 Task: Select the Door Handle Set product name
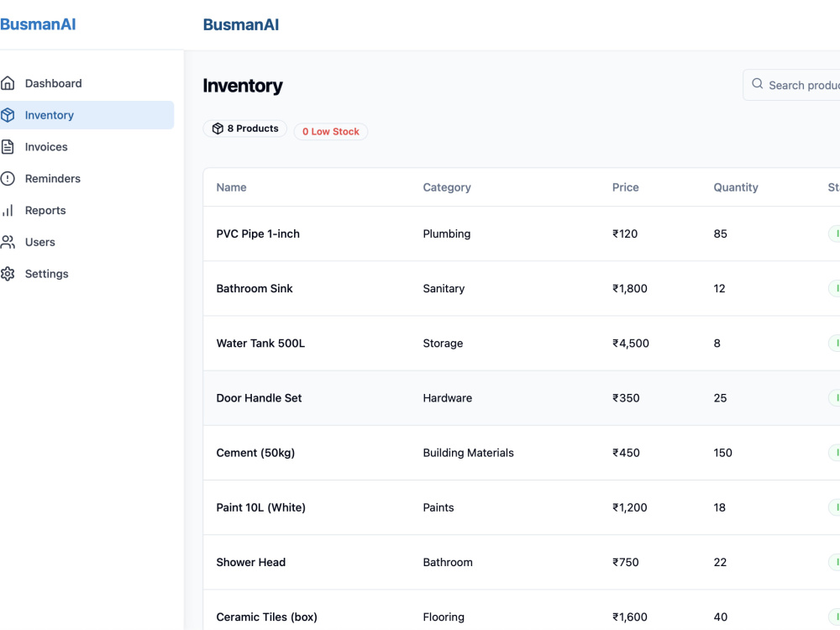(259, 398)
